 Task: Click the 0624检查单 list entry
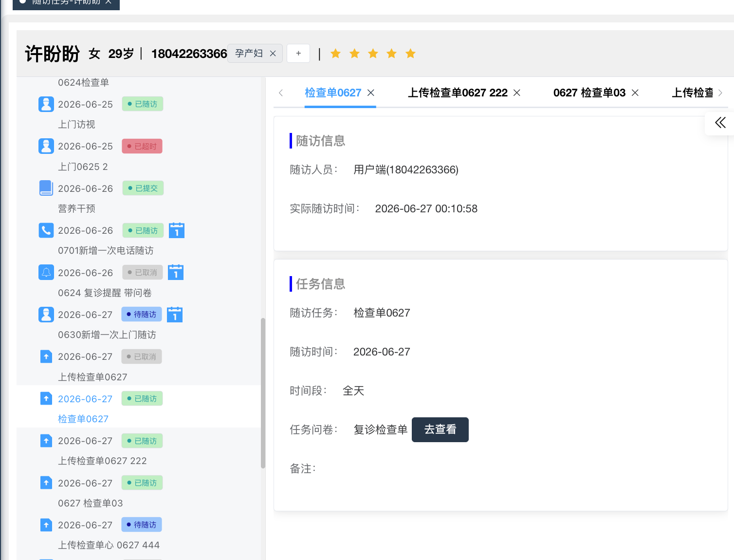tap(83, 82)
